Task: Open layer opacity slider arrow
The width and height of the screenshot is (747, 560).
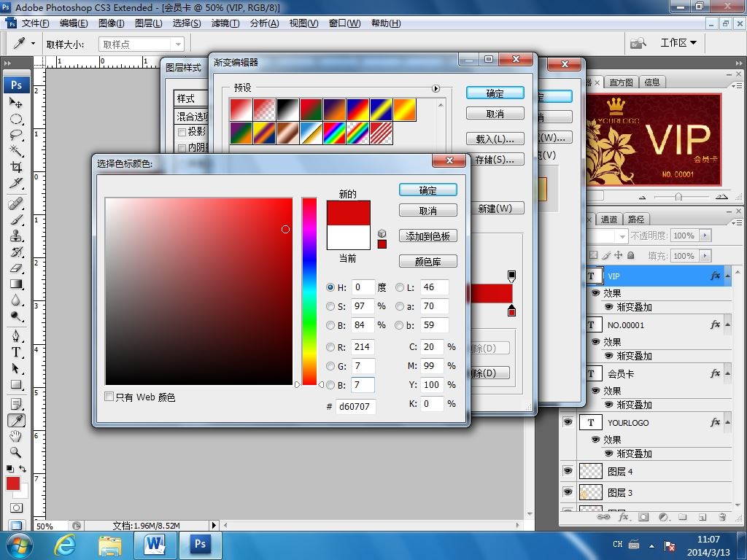Action: point(705,236)
